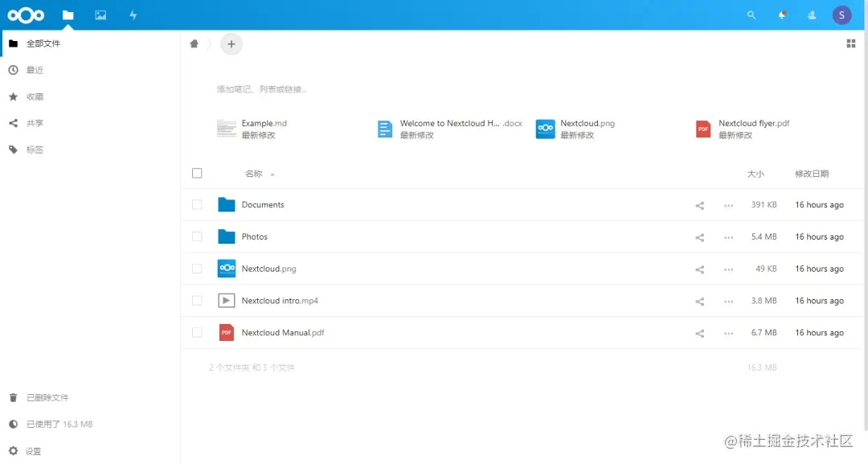Open the Photos folder by its name

click(x=254, y=237)
